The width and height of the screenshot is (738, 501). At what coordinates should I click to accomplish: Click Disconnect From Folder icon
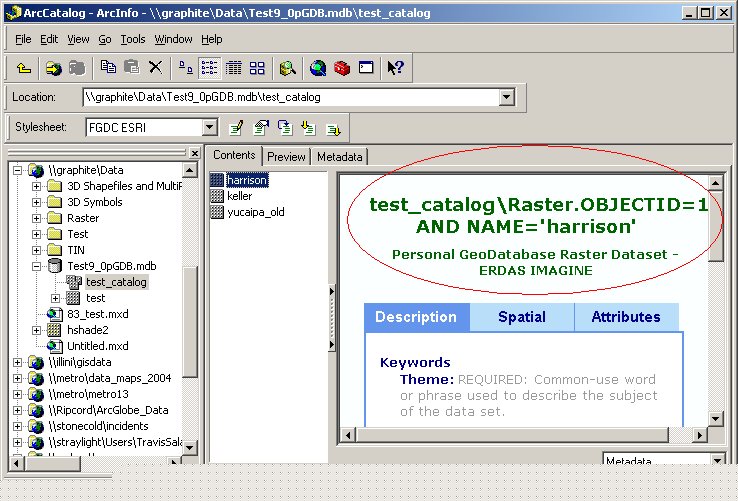77,68
